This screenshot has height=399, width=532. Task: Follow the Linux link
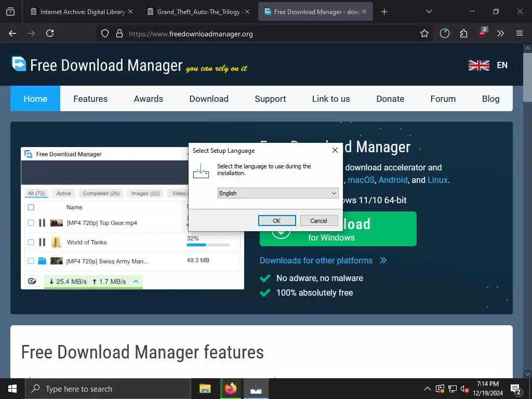coord(437,180)
